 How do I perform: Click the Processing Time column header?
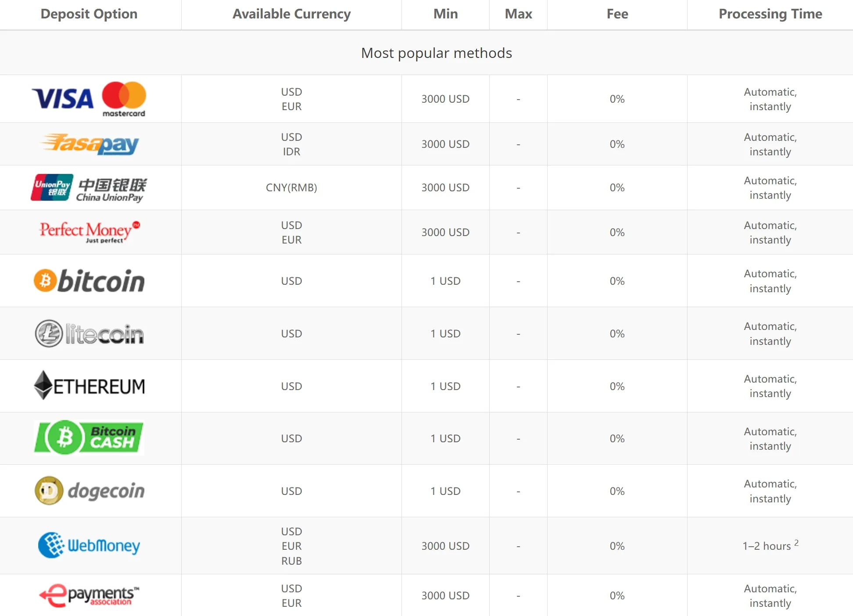pyautogui.click(x=771, y=14)
